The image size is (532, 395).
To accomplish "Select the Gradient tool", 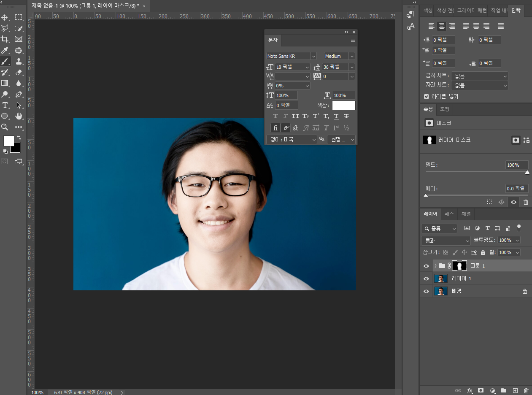I will point(5,83).
